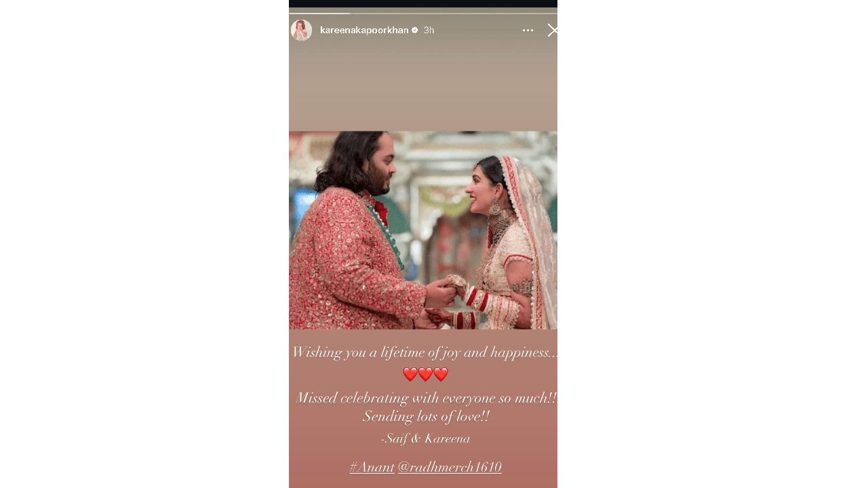Close the story with the X icon
868x488 pixels.
pyautogui.click(x=553, y=30)
